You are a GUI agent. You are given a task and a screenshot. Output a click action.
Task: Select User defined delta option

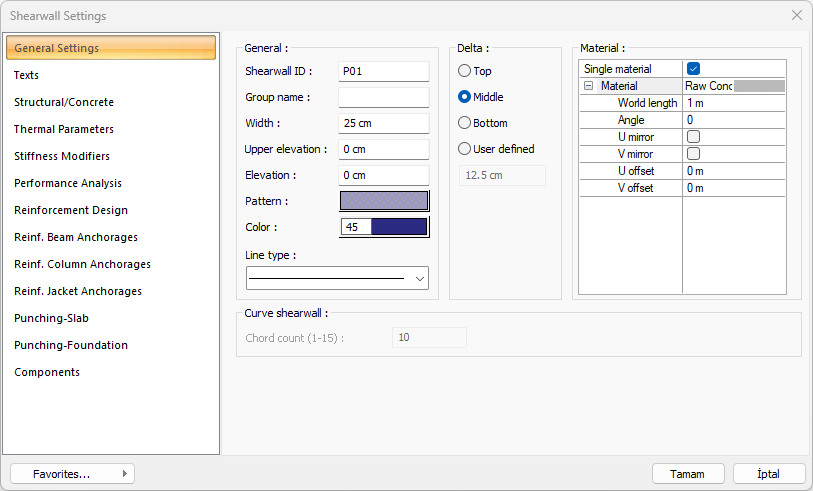[x=464, y=149]
